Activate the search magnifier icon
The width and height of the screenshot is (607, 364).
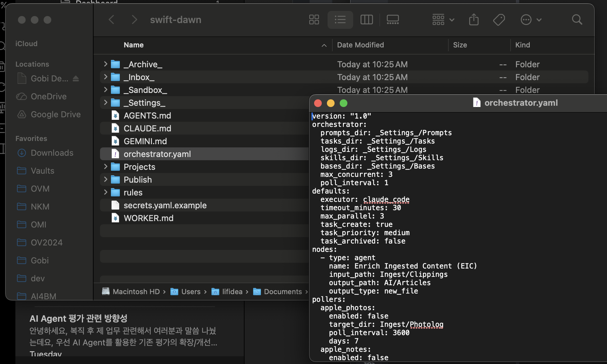577,20
